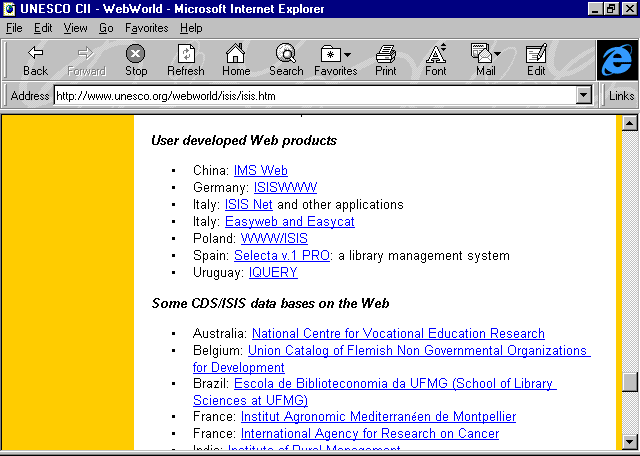Viewport: 640px width, 456px height.
Task: Open the Favorites folder toolbar button
Action: tap(331, 60)
